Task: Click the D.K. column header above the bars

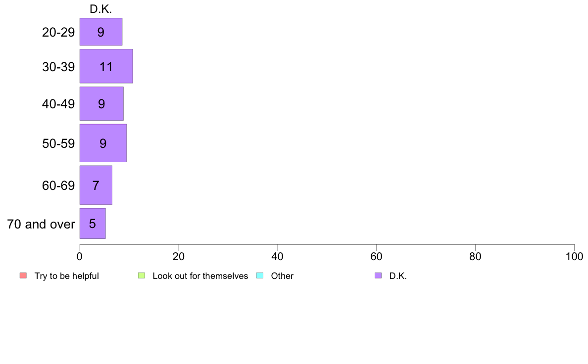Action: click(100, 9)
